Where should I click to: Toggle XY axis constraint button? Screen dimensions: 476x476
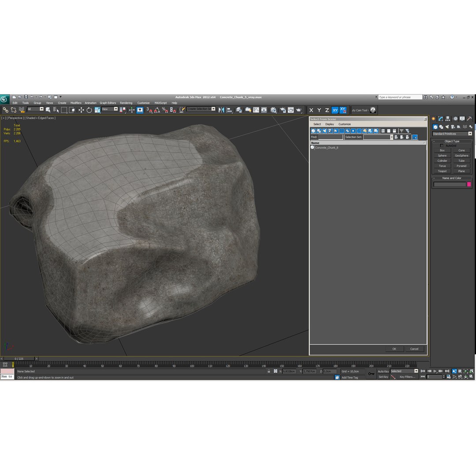(335, 110)
